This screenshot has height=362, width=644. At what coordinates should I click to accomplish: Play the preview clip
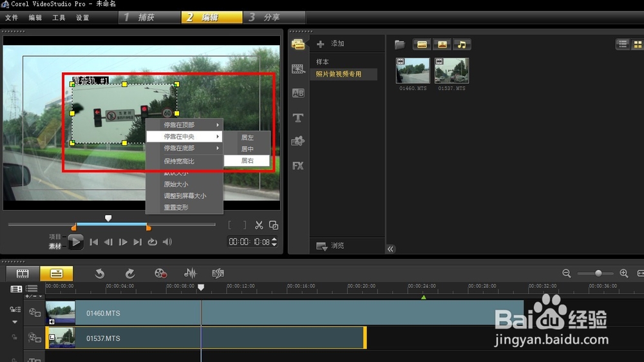[75, 242]
